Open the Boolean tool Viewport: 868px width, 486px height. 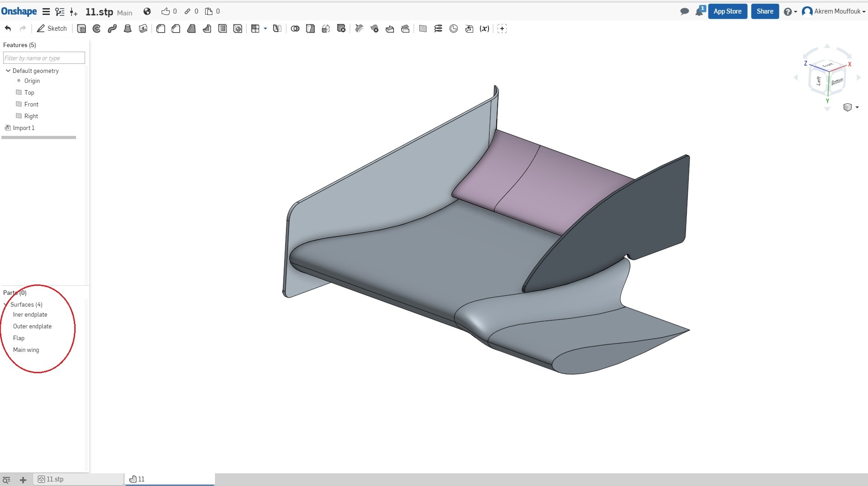(295, 29)
